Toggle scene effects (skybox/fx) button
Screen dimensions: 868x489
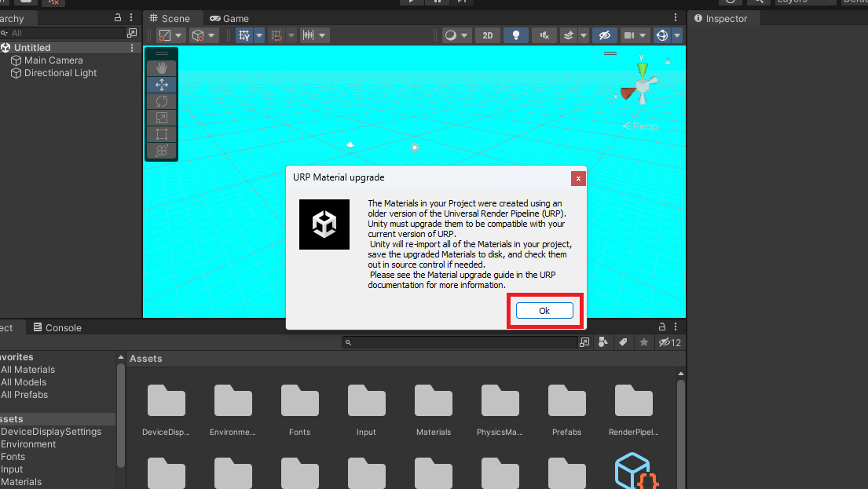(x=569, y=35)
